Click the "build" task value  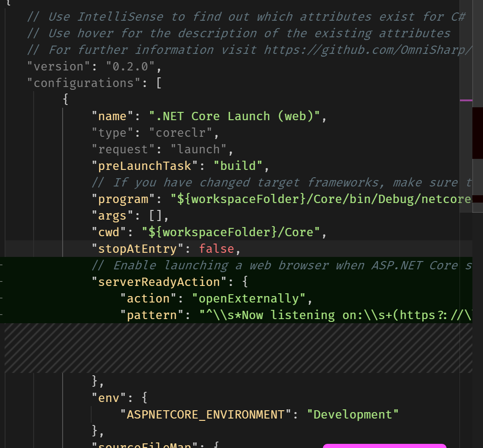(x=238, y=166)
